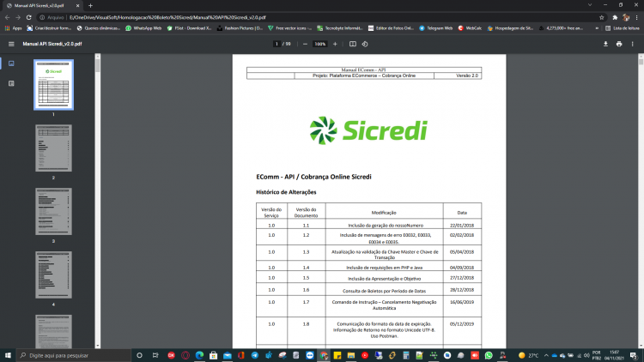Rotate the document counterclockwise
Viewport: 644px width, 362px height.
click(x=365, y=44)
